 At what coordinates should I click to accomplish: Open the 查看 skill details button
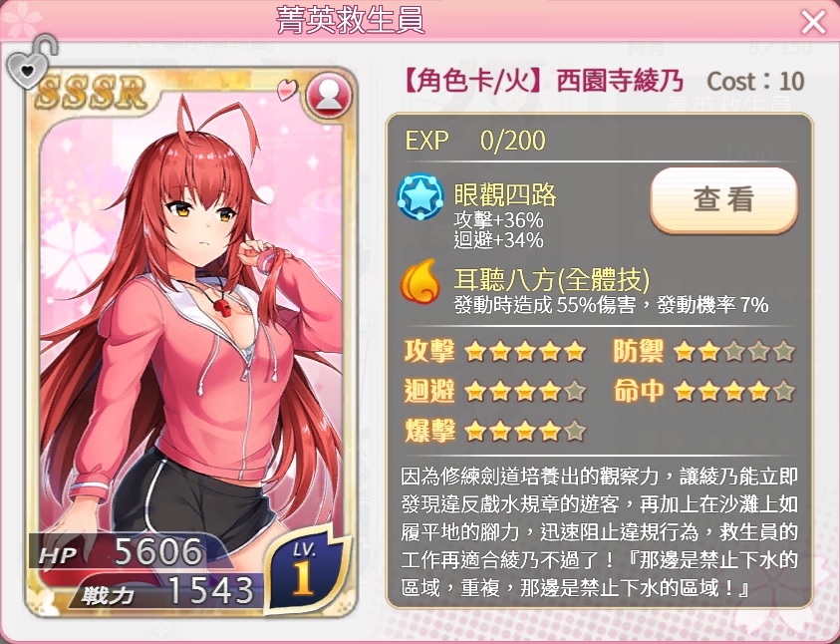723,199
